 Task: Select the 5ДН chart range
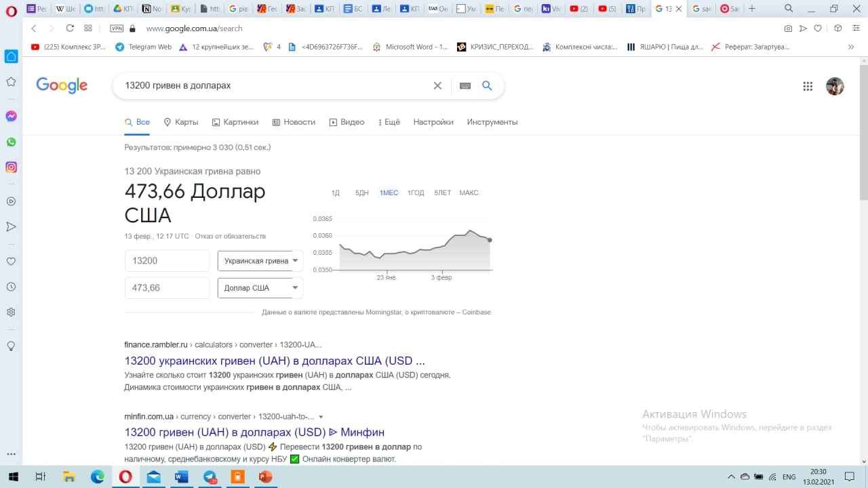point(362,193)
